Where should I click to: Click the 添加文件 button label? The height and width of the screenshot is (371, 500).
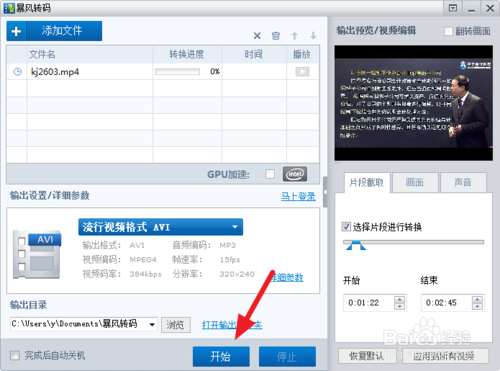pos(62,31)
